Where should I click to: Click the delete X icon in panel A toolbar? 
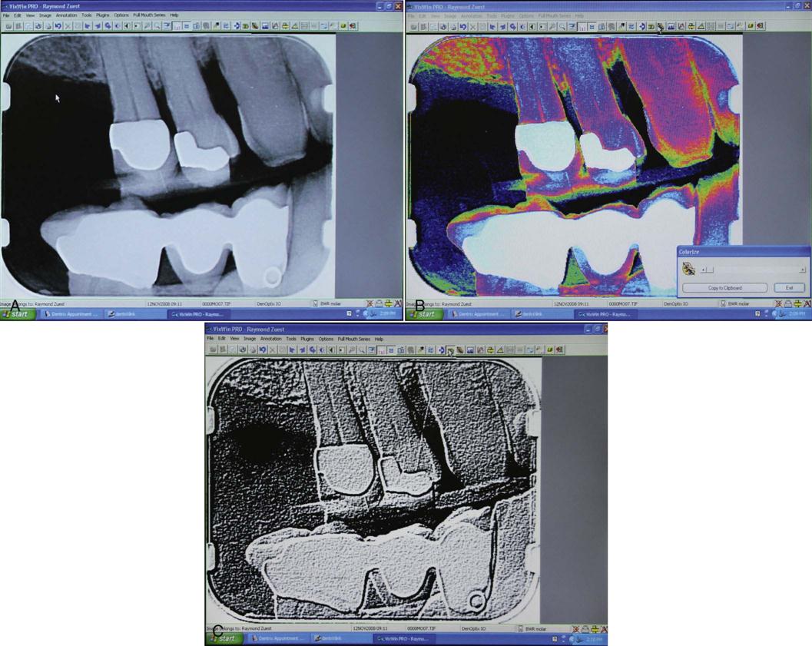coord(68,25)
